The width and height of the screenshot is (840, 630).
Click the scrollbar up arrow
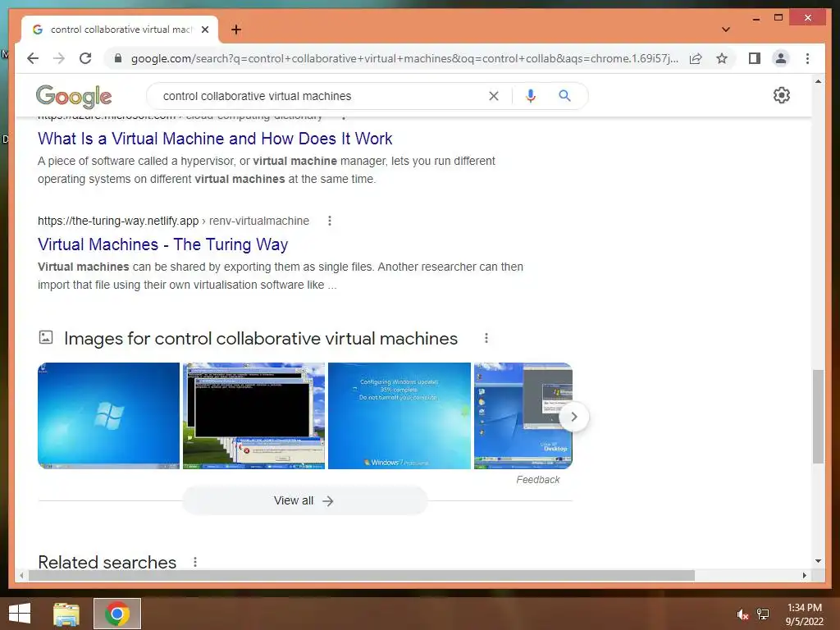point(818,81)
